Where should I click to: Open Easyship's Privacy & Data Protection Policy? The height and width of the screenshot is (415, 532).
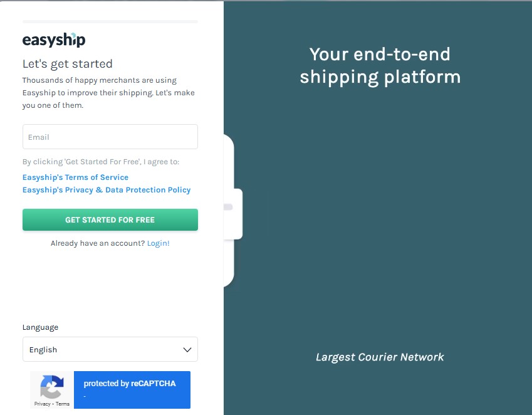tap(106, 190)
